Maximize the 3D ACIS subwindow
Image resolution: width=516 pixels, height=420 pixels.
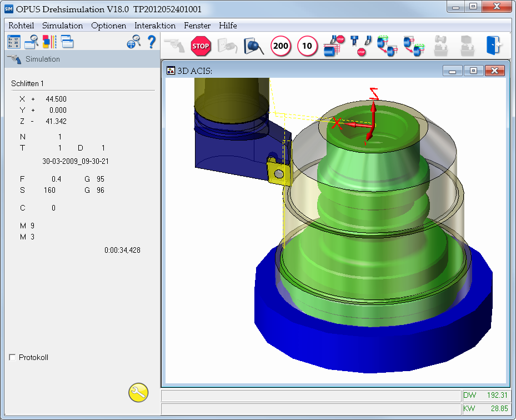tap(473, 71)
